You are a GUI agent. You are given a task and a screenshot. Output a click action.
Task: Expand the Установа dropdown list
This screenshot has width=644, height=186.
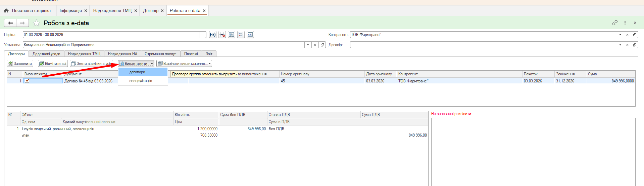point(308,45)
